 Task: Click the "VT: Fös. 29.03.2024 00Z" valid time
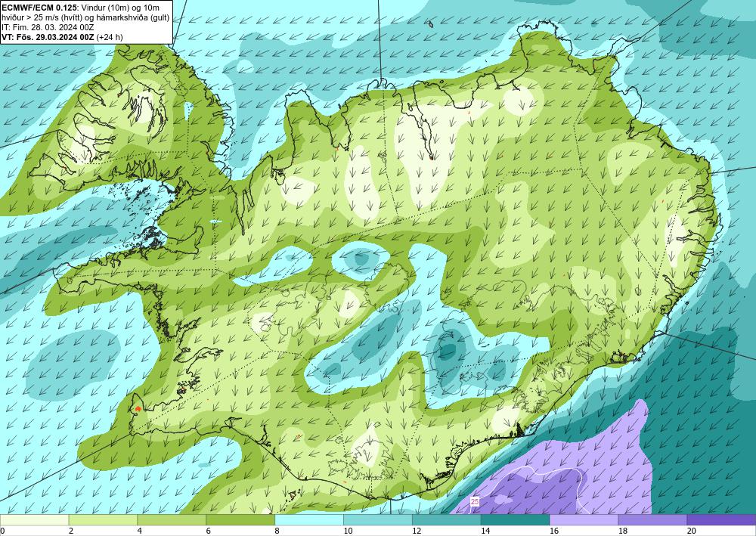click(48, 36)
